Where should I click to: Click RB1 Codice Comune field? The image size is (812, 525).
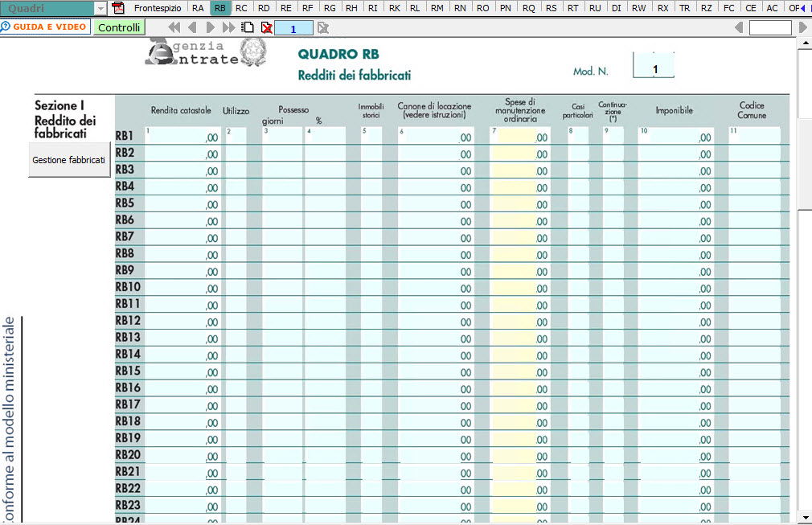pos(755,136)
